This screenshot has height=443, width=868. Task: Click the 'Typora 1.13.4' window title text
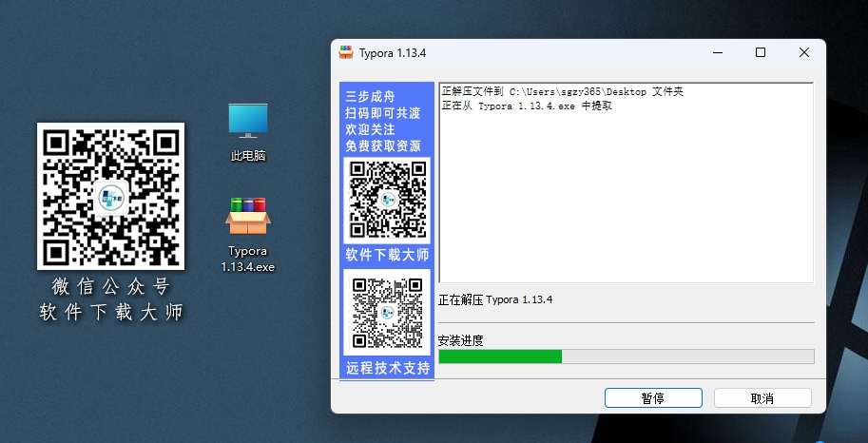393,53
